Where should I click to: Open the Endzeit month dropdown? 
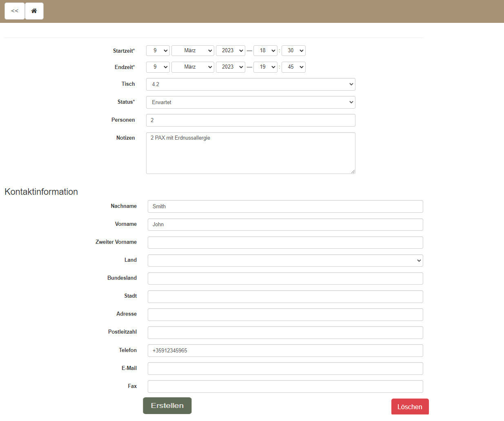[193, 67]
